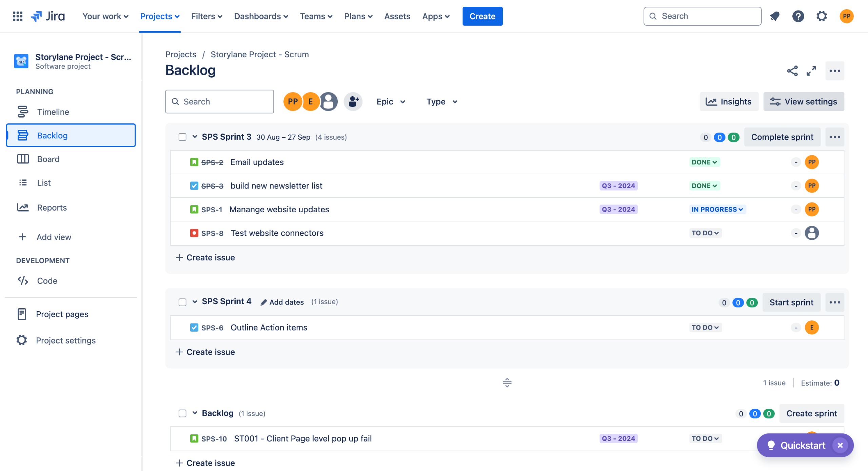Open more actions for SPS Sprint 4
Screen dimensions: 868x471
click(834, 302)
